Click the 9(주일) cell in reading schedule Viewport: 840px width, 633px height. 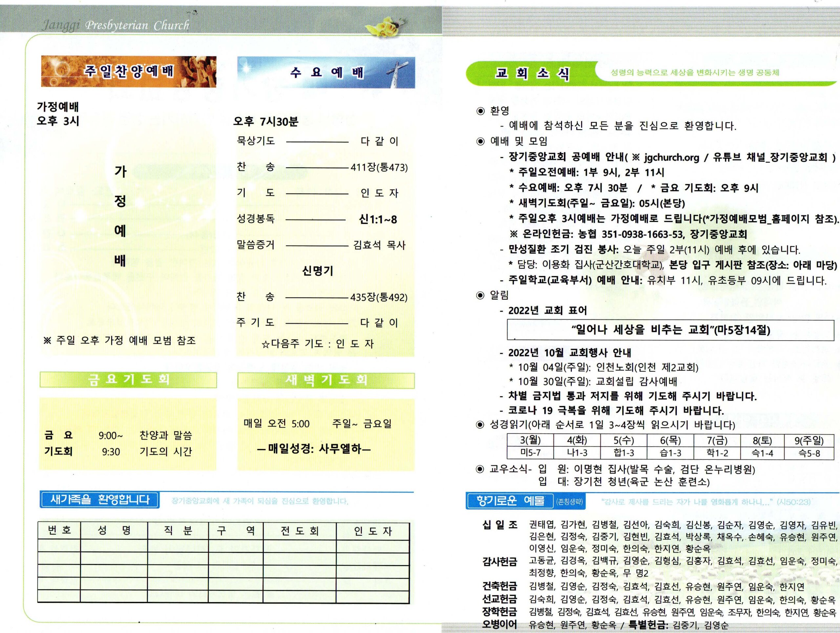coord(809,440)
